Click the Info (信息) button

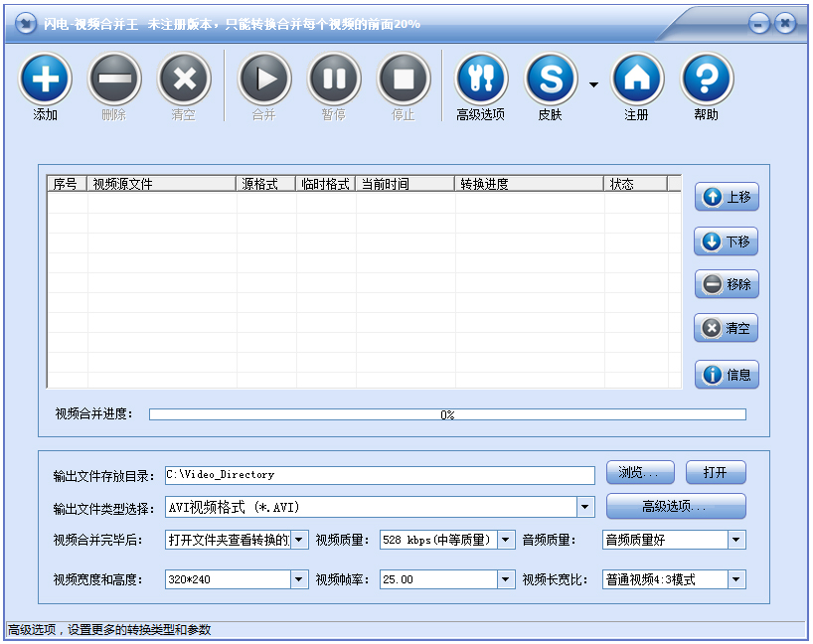click(727, 375)
